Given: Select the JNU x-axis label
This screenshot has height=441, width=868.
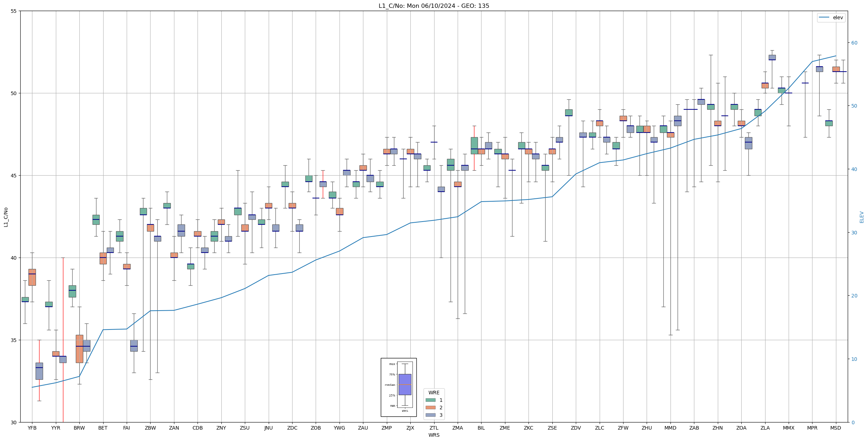Looking at the screenshot, I should coord(269,428).
